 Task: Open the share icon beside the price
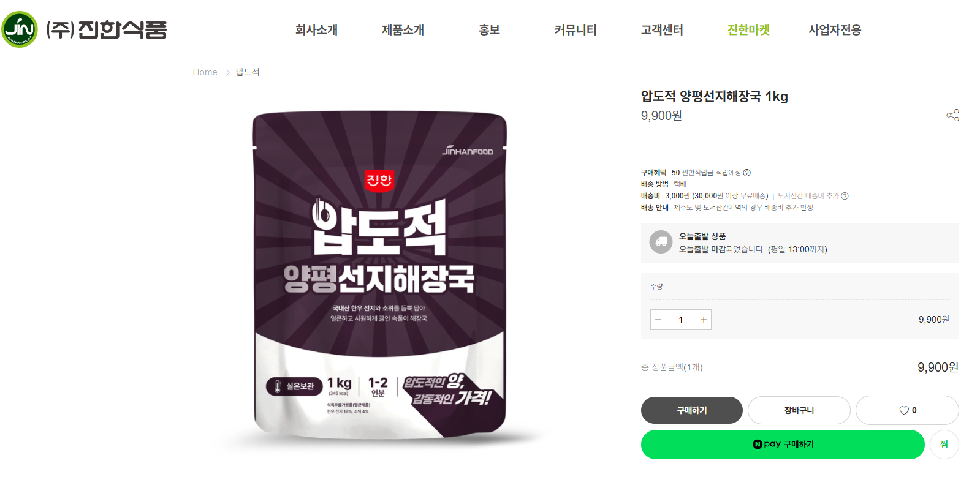point(952,115)
